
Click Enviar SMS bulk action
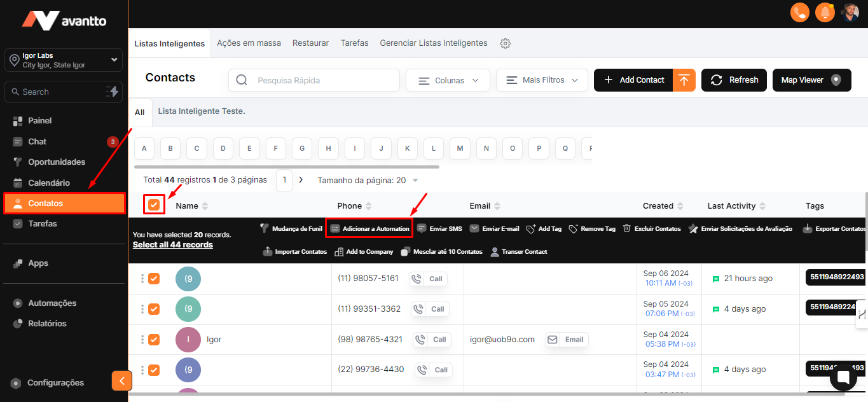click(439, 228)
